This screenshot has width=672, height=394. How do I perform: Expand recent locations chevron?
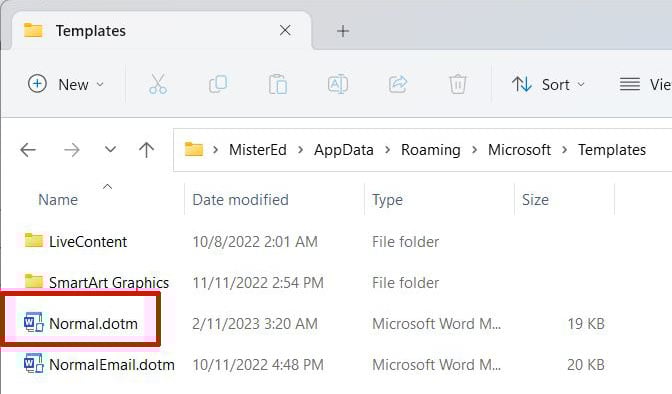click(x=111, y=150)
